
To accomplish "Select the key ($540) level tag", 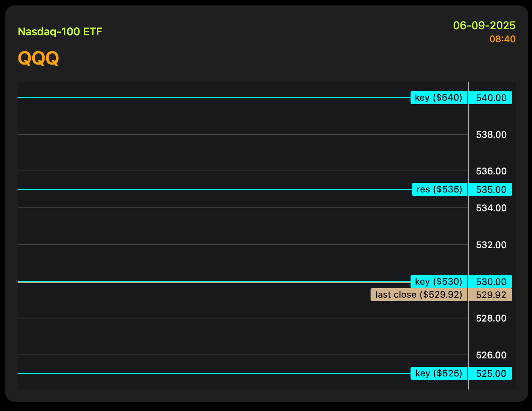I will [439, 98].
